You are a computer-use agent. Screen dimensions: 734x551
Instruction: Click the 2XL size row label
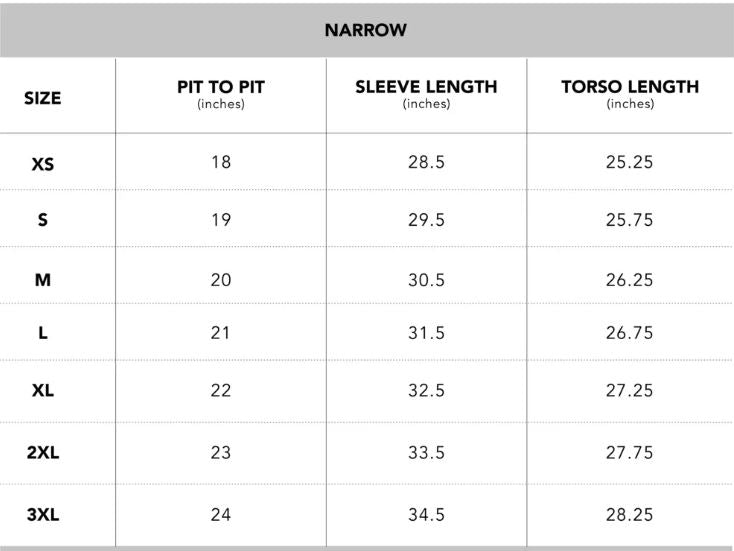click(42, 453)
